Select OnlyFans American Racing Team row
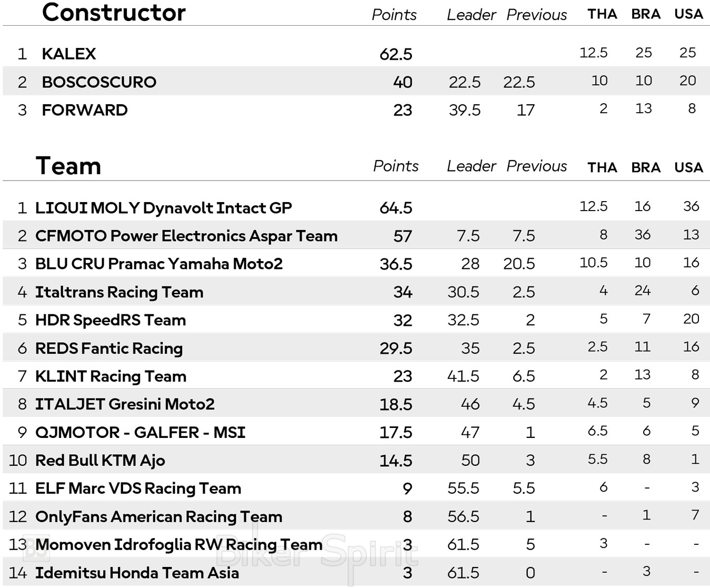Viewport: 710px width, 588px height. (158, 517)
